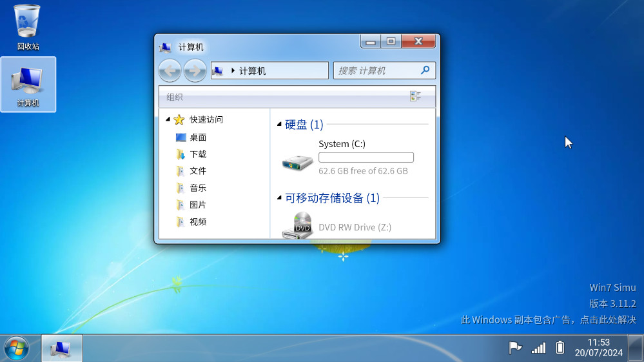
Task: Click the battery tray icon
Action: [560, 348]
